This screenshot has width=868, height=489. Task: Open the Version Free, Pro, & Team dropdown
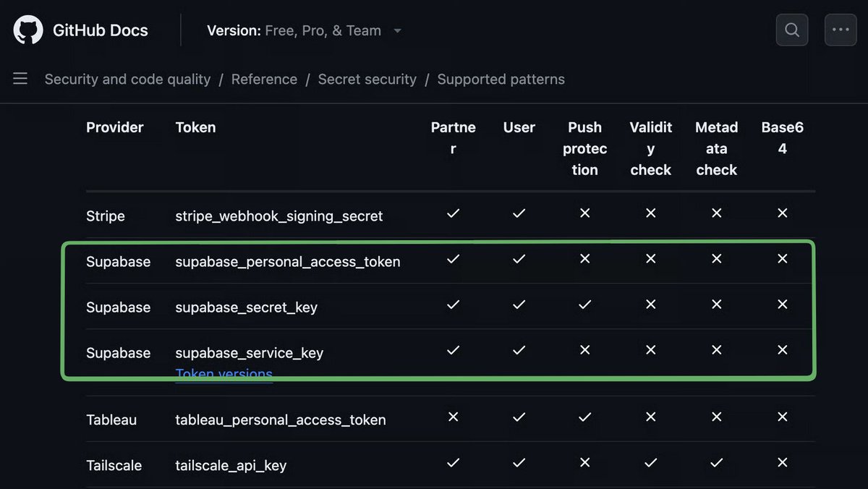(305, 30)
